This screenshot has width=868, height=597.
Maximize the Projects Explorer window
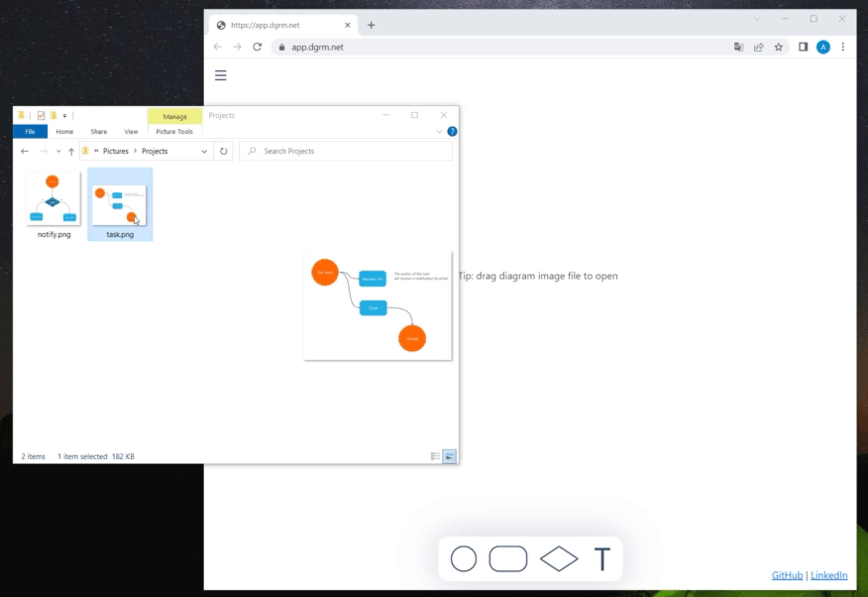click(x=414, y=115)
